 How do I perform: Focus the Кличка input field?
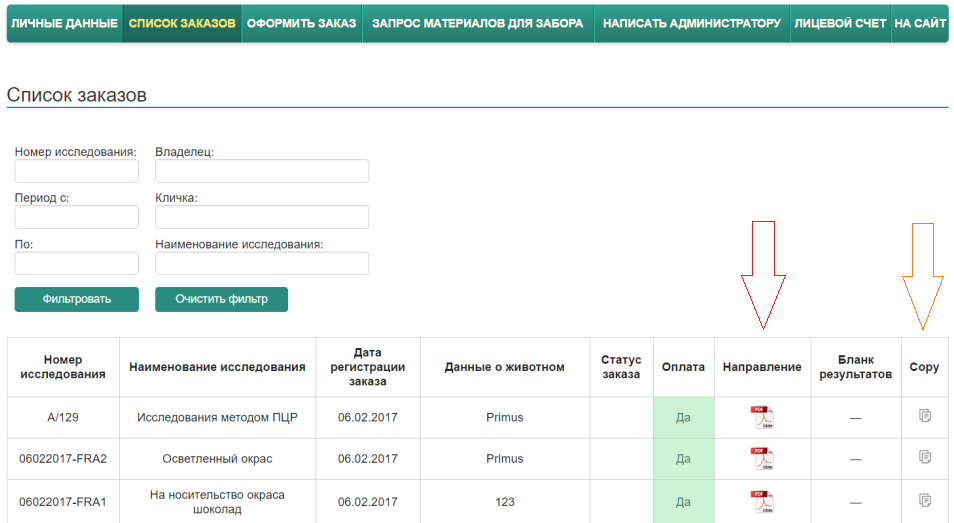click(x=262, y=217)
